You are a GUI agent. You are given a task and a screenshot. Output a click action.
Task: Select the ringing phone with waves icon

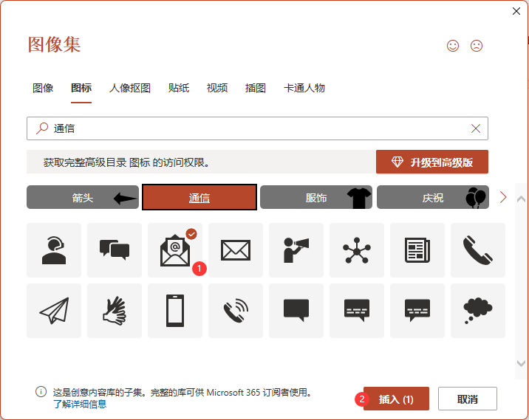236,311
